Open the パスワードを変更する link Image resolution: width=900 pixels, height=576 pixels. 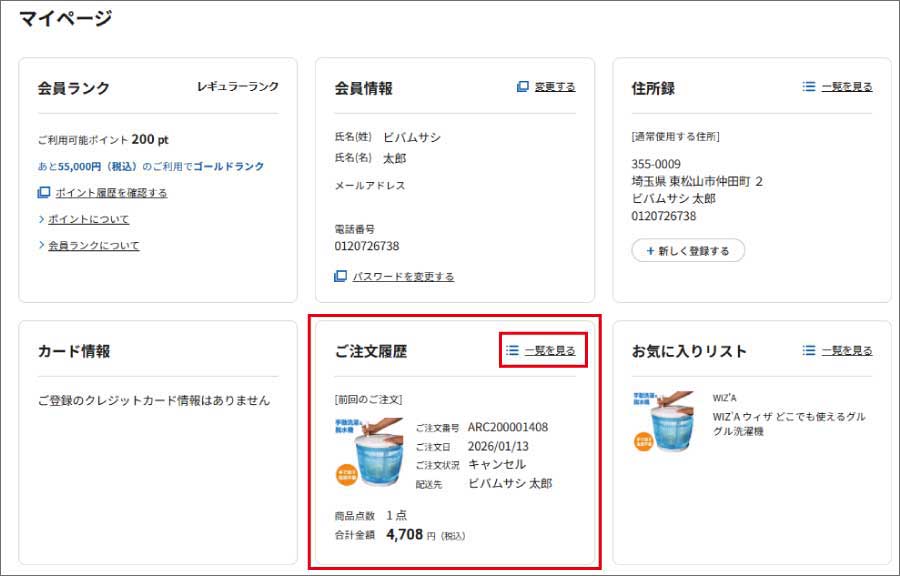tap(404, 277)
